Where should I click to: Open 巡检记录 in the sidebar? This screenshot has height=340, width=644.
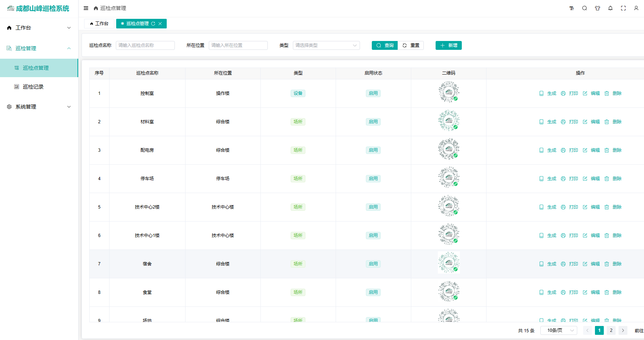click(33, 87)
